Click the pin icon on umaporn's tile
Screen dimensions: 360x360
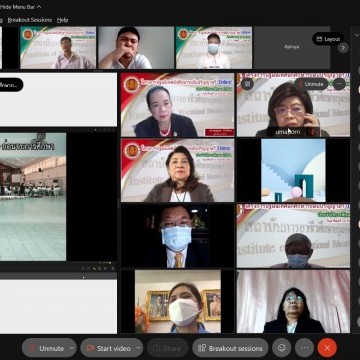247,84
